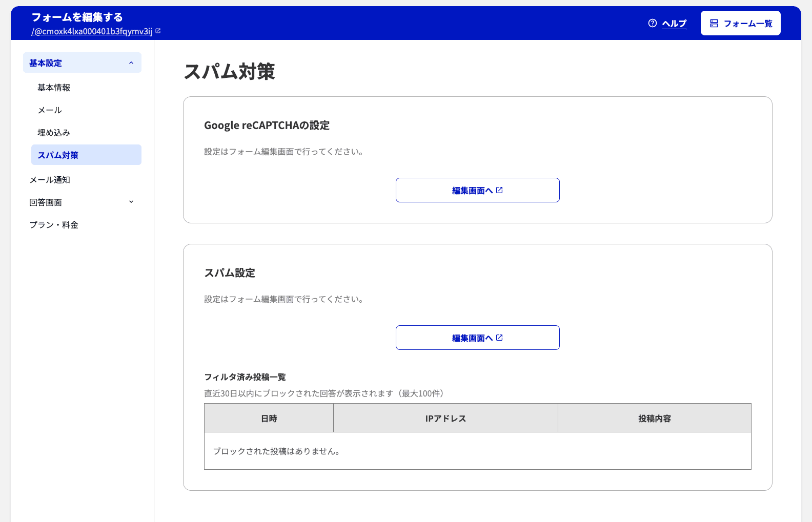Click フォームを編集する header title
812x522 pixels.
(x=77, y=17)
